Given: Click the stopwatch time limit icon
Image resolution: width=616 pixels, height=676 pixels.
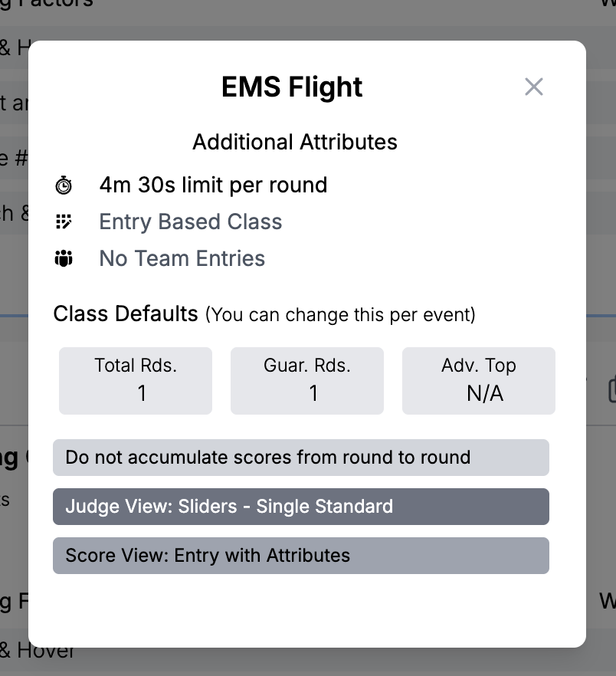Looking at the screenshot, I should [64, 185].
